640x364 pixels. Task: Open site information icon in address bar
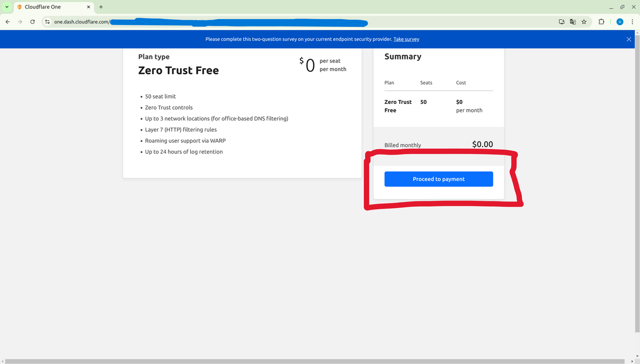coord(47,22)
